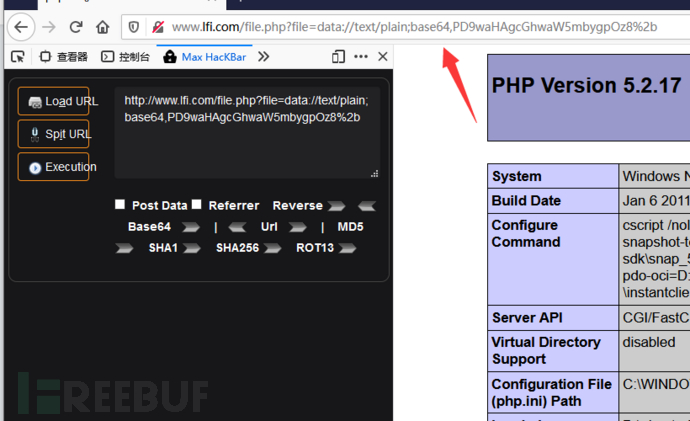Click the 'disabled' value cell
This screenshot has height=421, width=690.
[x=649, y=342]
